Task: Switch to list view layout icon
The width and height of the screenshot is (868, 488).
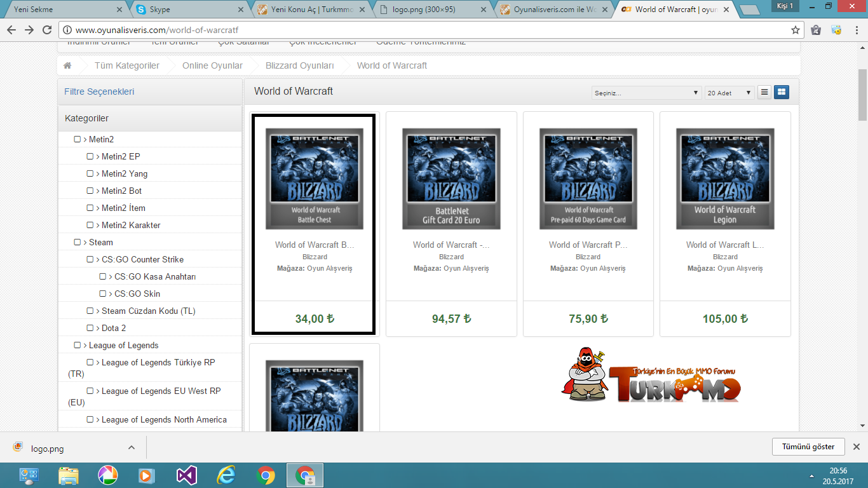Action: coord(764,92)
